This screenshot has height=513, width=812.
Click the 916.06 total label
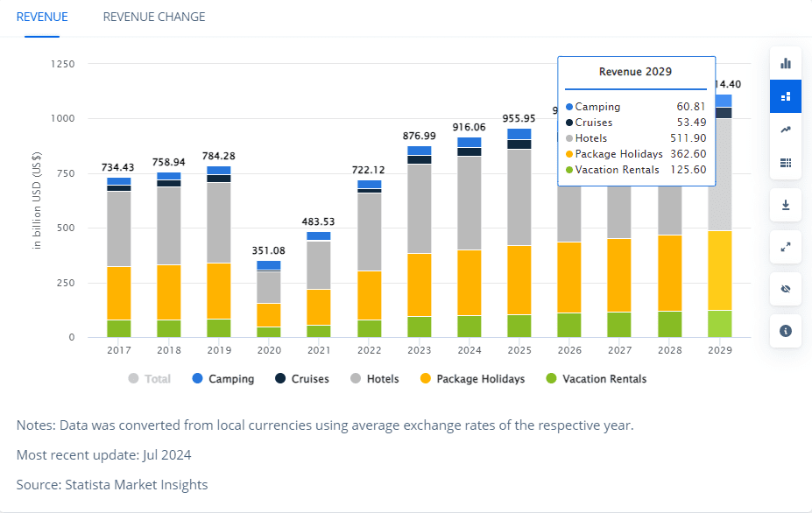pyautogui.click(x=470, y=127)
